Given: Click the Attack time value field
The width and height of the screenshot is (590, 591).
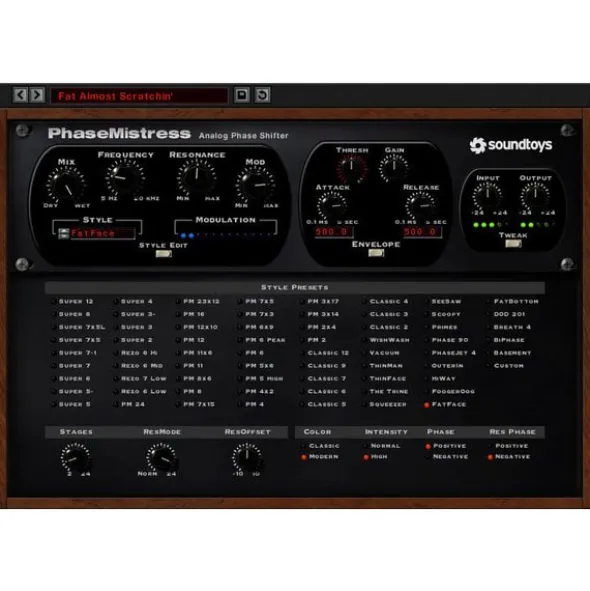Looking at the screenshot, I should click(x=333, y=231).
